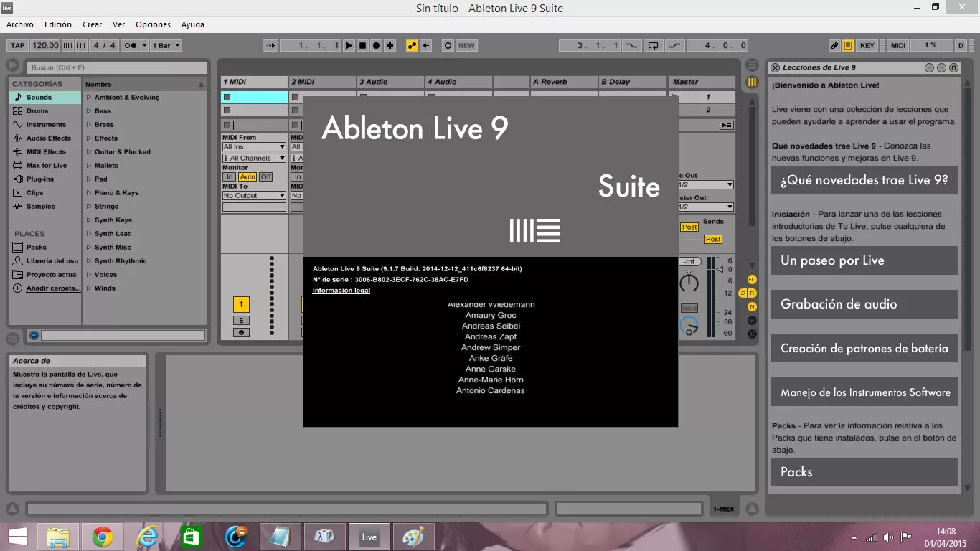Select the Plug-ins category

[45, 179]
